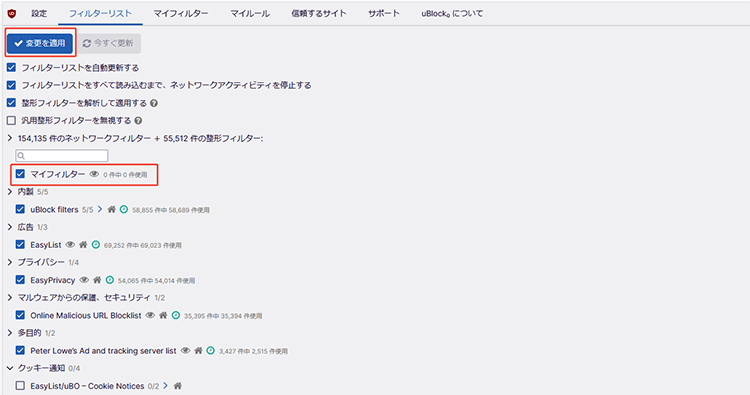Expand マルウェアからの保護、セキュリティ section

pyautogui.click(x=10, y=298)
